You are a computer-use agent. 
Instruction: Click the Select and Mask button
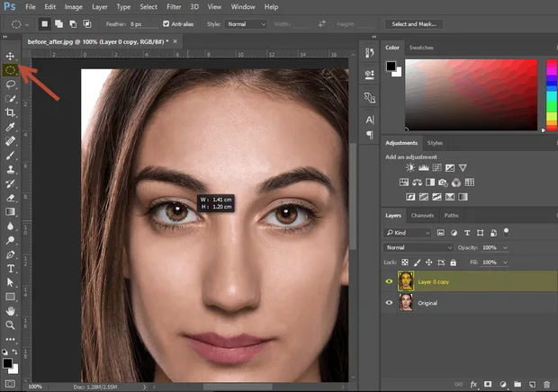[x=414, y=24]
